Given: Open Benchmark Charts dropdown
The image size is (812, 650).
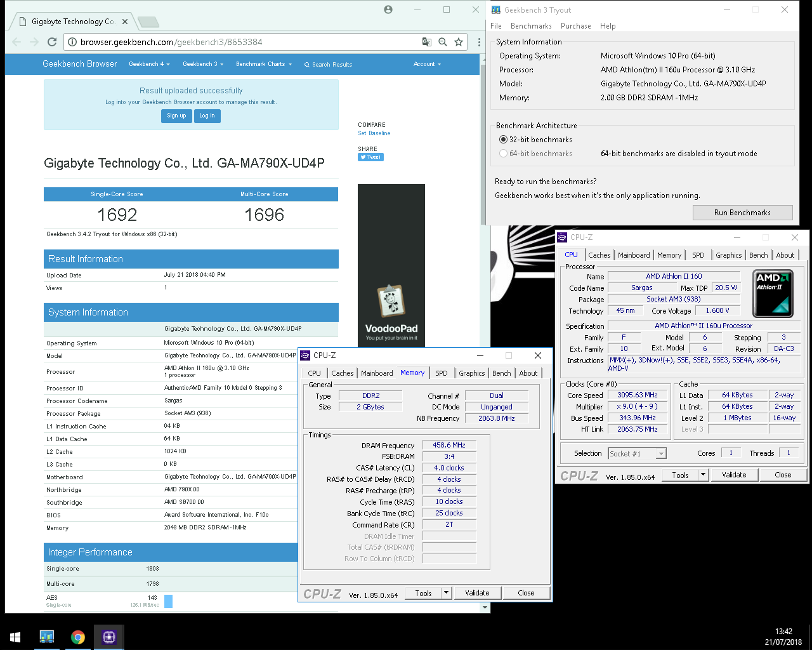Looking at the screenshot, I should [264, 64].
